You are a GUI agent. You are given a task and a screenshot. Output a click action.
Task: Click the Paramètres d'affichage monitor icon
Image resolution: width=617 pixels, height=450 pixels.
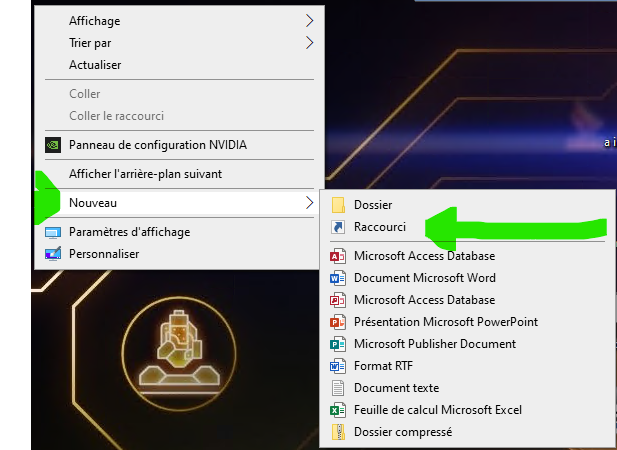point(54,232)
